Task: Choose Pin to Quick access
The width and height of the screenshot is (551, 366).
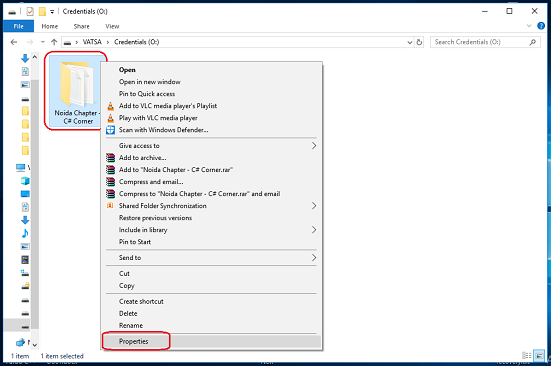Action: (212, 94)
